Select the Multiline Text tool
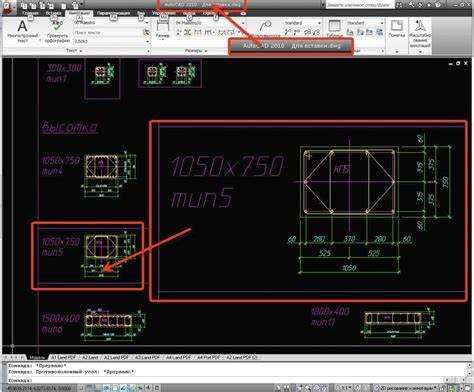This screenshot has height=392, width=474. [22, 32]
